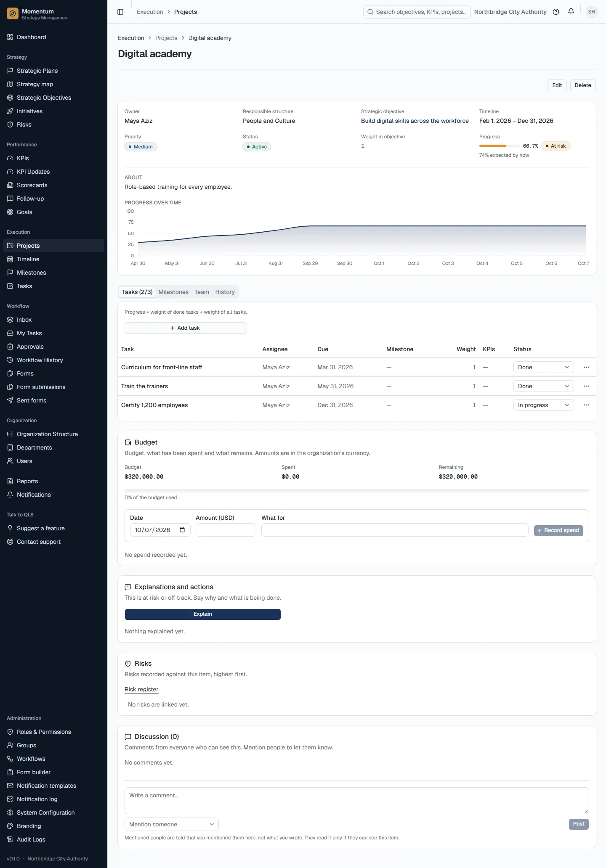Image resolution: width=606 pixels, height=868 pixels.
Task: Click the Explain button
Action: 203,614
